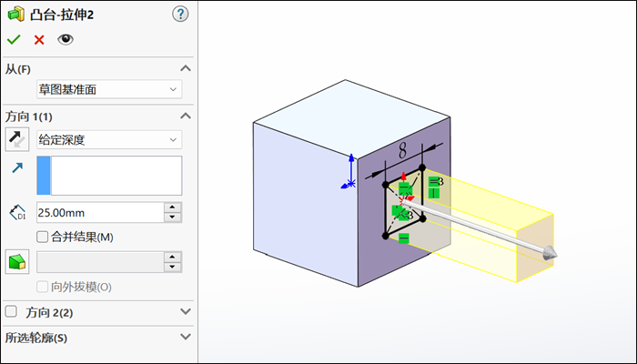Click the reverse direction arrow button
Screen dimensions: 637x364
pos(17,139)
